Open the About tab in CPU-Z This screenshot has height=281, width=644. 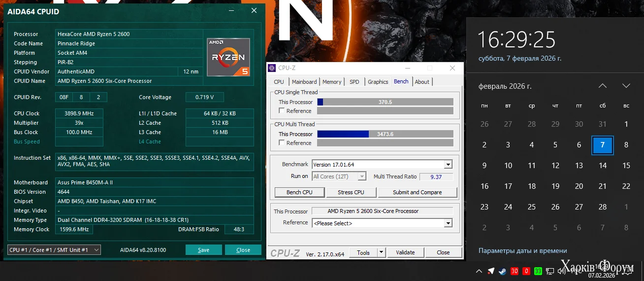pyautogui.click(x=422, y=82)
